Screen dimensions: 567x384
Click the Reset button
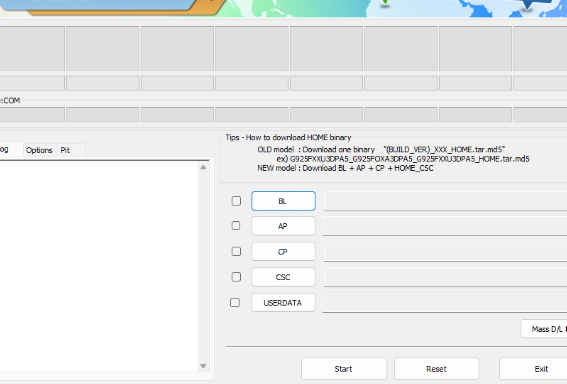coord(436,369)
